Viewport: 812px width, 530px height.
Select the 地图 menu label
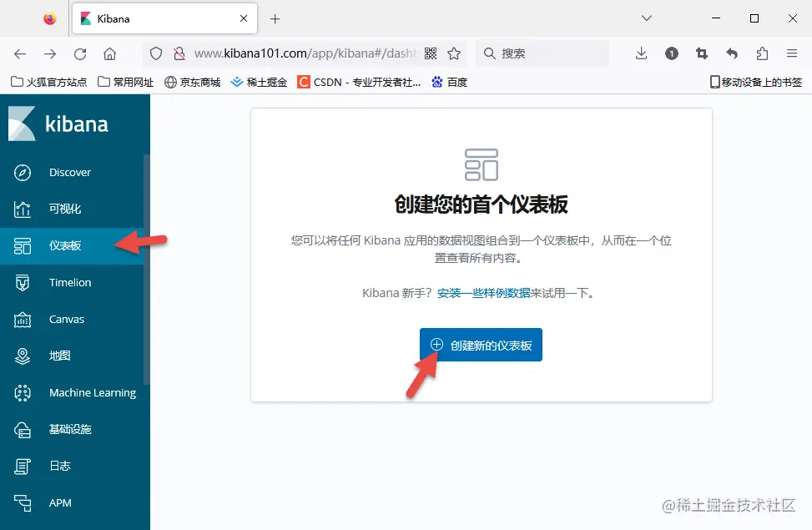click(x=59, y=356)
